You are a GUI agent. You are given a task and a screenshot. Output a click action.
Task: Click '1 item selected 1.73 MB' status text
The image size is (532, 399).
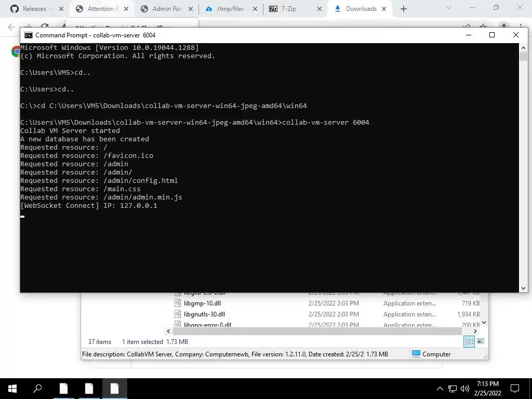coord(155,342)
